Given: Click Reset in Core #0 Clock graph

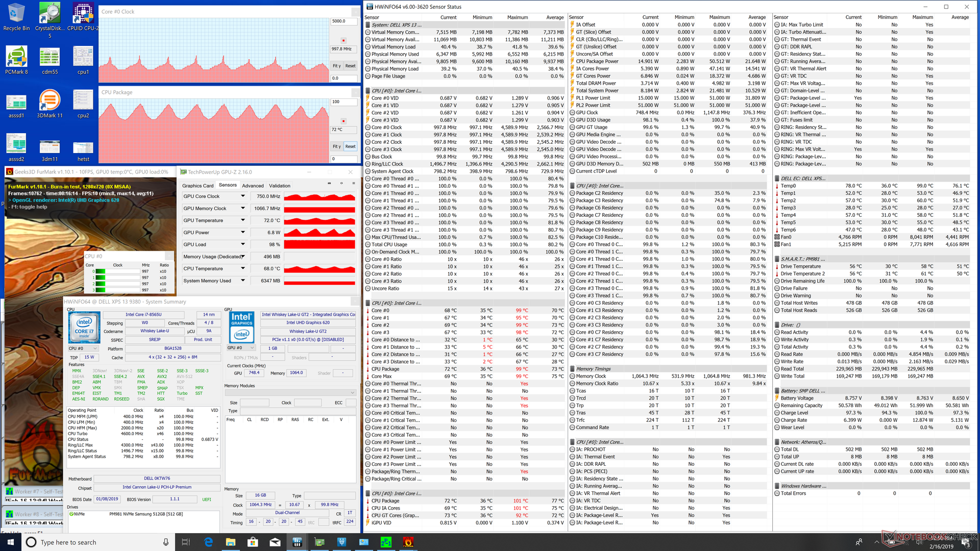Looking at the screenshot, I should (x=350, y=66).
